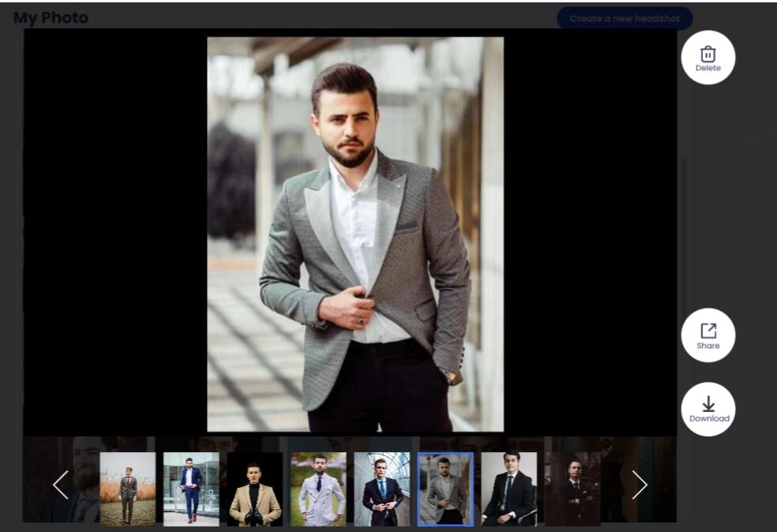Advance the carousel with right arrow
The height and width of the screenshot is (532, 777).
coord(640,485)
